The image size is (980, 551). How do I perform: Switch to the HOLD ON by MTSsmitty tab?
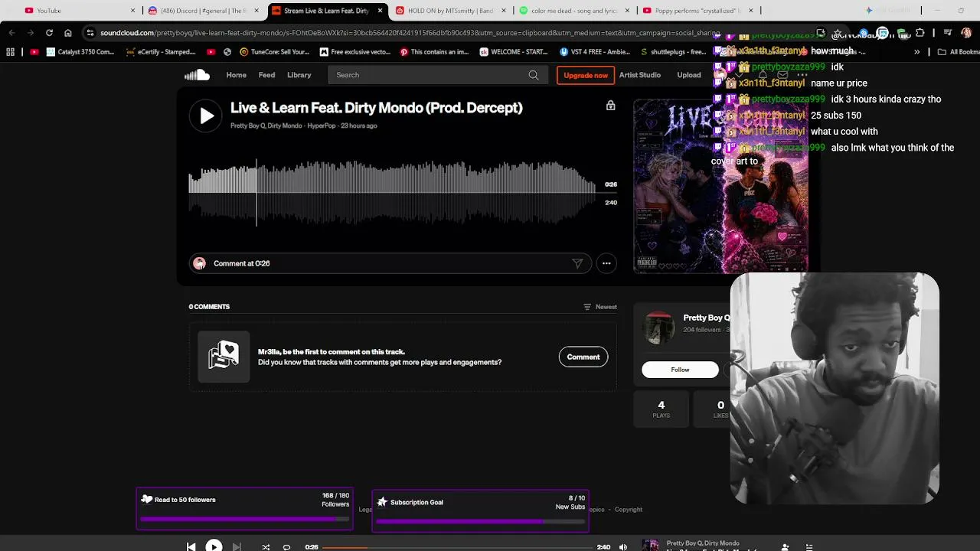450,11
